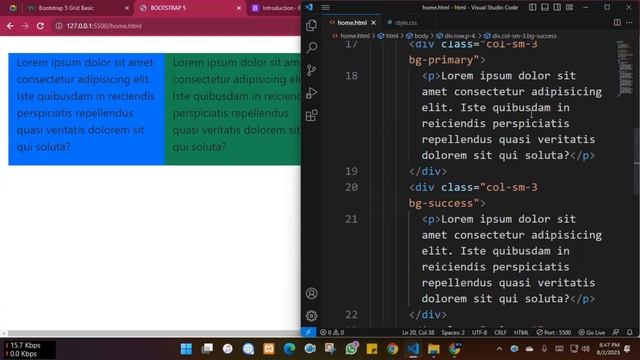Open File Explorer from taskbar
This screenshot has width=640, height=360.
[x=433, y=349]
